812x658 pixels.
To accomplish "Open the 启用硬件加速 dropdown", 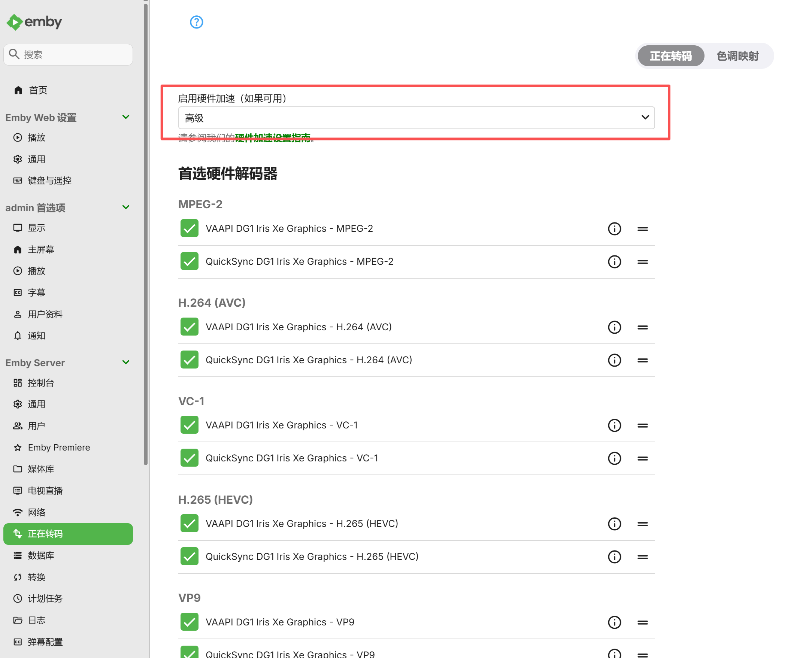I will [x=416, y=118].
